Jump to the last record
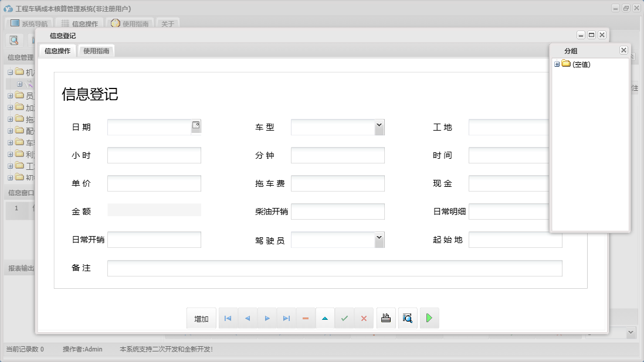 286,317
